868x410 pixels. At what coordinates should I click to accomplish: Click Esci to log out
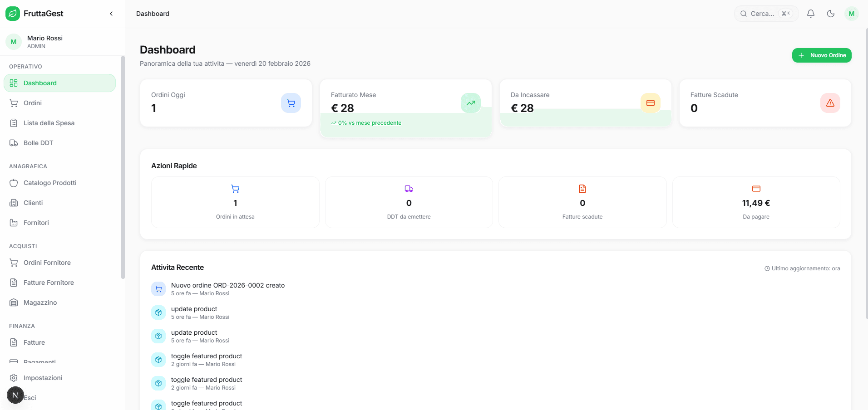pyautogui.click(x=30, y=398)
